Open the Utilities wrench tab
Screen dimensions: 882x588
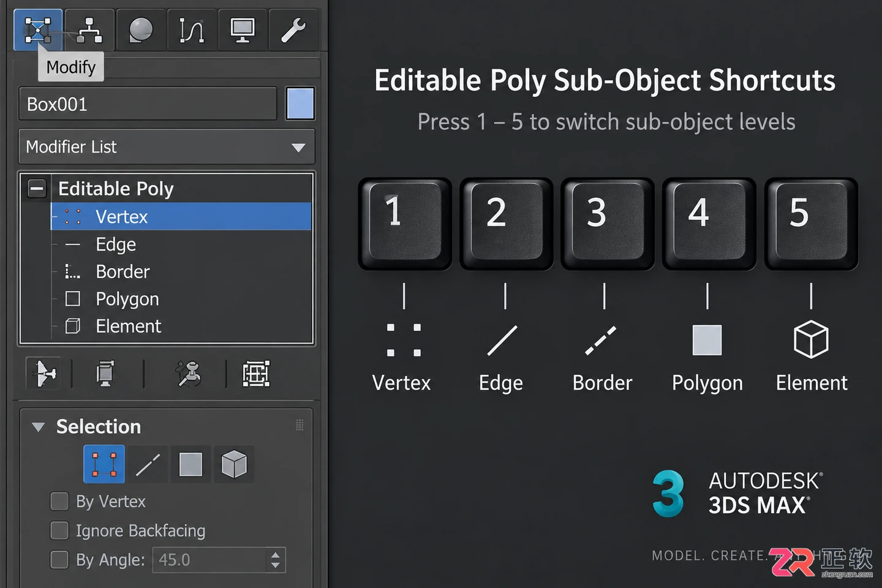click(x=293, y=29)
